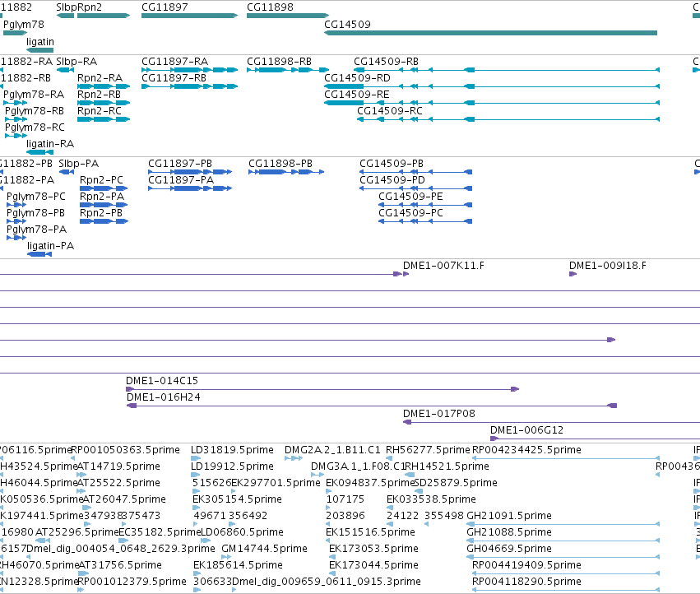Select the Pglym78 gene label
This screenshot has height=594, width=700.
(x=24, y=24)
